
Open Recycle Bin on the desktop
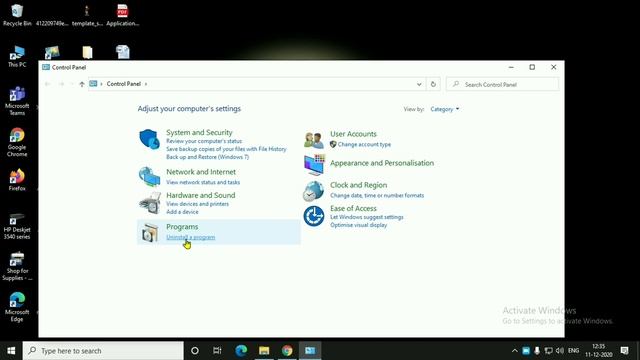pos(17,15)
